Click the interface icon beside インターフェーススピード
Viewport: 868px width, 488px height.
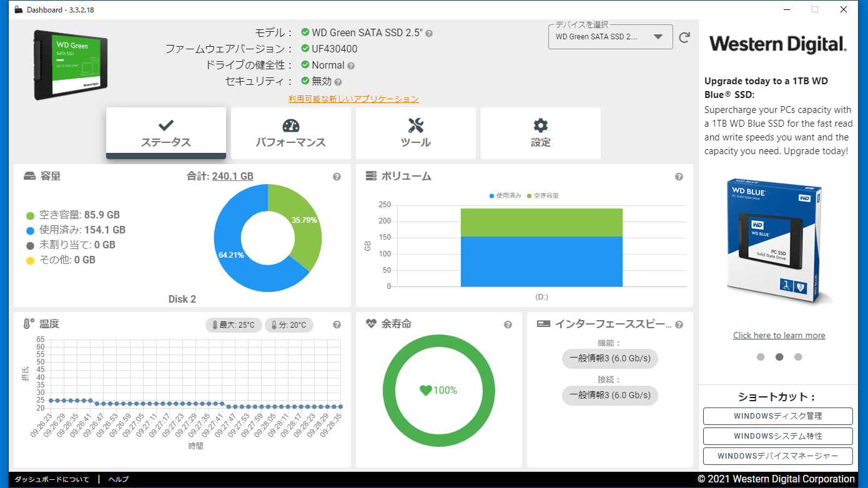coord(543,324)
